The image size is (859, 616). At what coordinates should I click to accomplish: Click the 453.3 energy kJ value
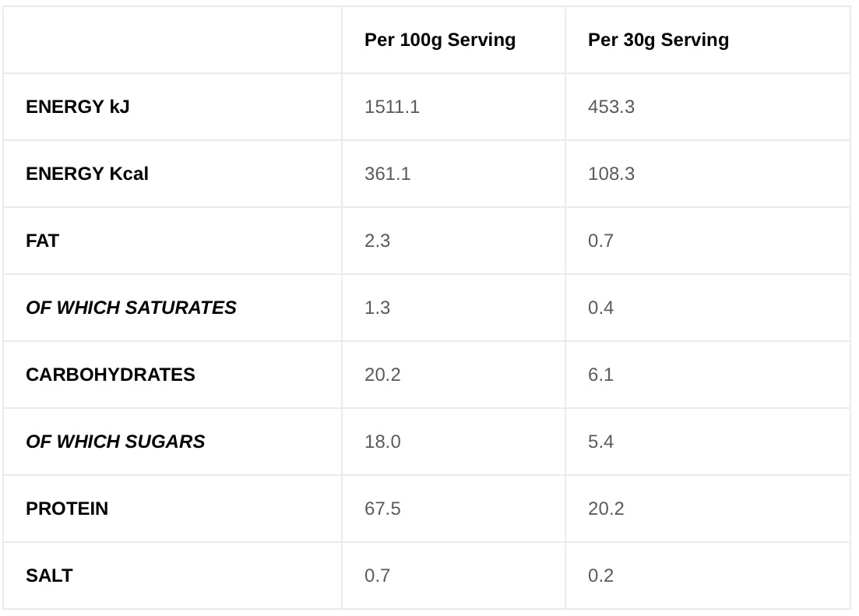click(611, 107)
